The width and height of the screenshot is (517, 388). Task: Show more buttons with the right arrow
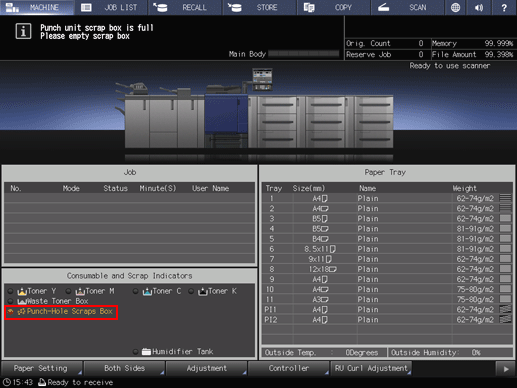506,369
